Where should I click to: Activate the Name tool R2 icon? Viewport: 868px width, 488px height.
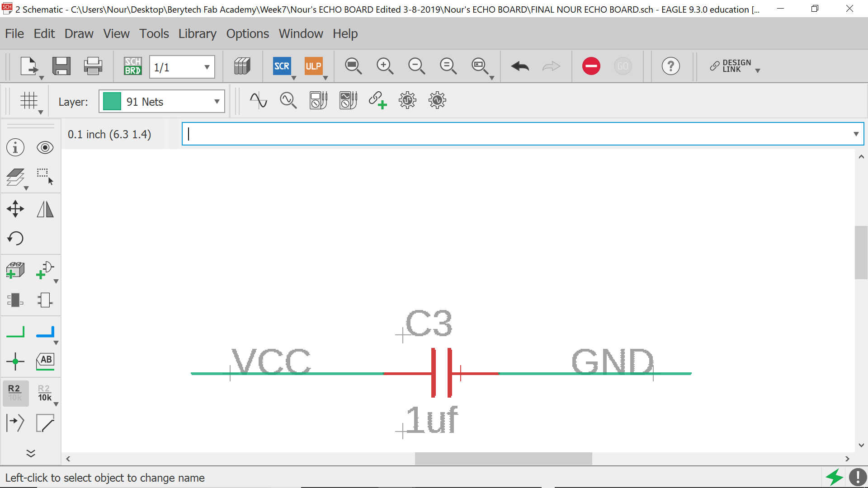pos(15,393)
